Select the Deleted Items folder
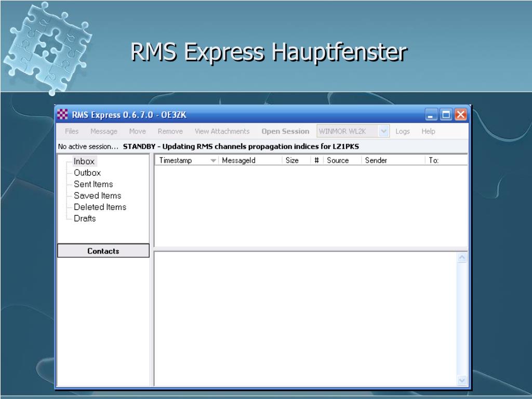 tap(100, 207)
